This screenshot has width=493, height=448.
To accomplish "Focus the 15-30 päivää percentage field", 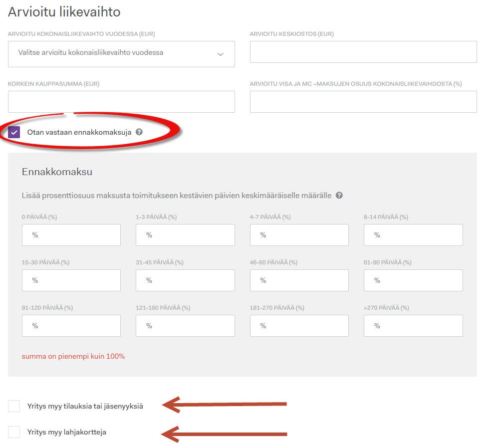I will [x=71, y=280].
